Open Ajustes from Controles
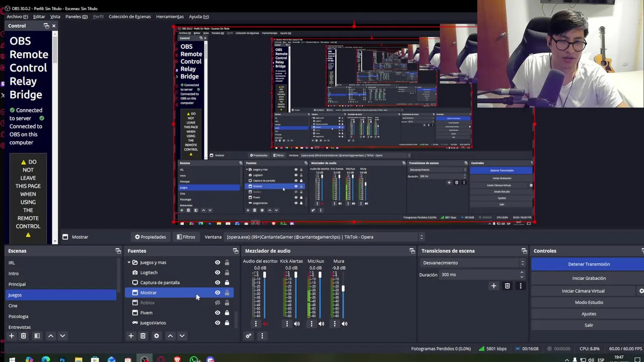Image resolution: width=644 pixels, height=362 pixels. (x=589, y=314)
